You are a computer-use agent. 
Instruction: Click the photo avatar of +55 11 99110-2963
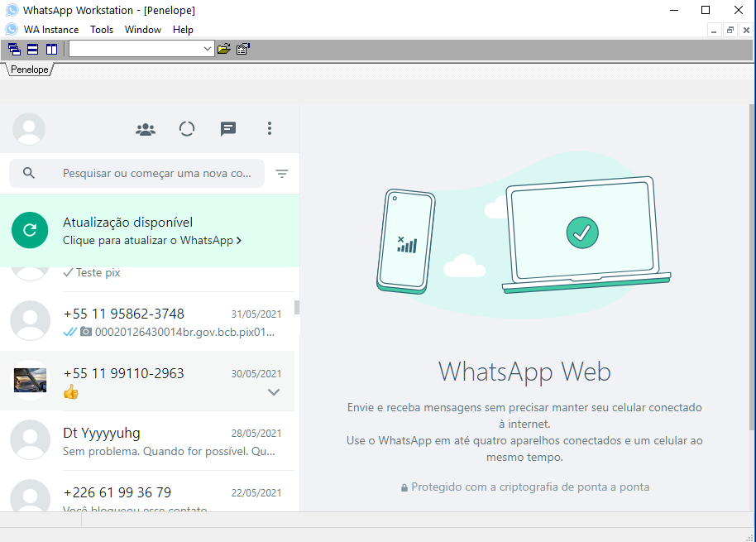(31, 381)
